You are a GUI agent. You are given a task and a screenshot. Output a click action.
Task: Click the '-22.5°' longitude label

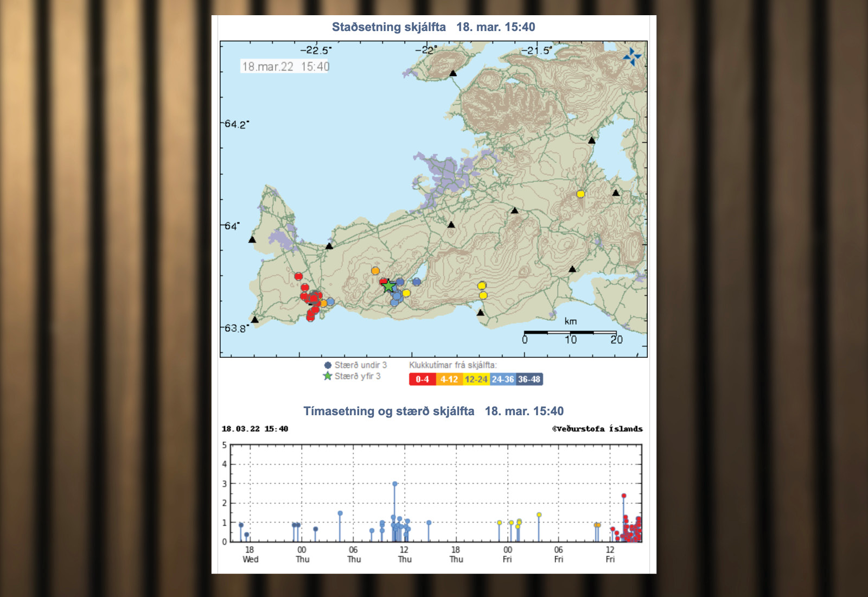(316, 50)
